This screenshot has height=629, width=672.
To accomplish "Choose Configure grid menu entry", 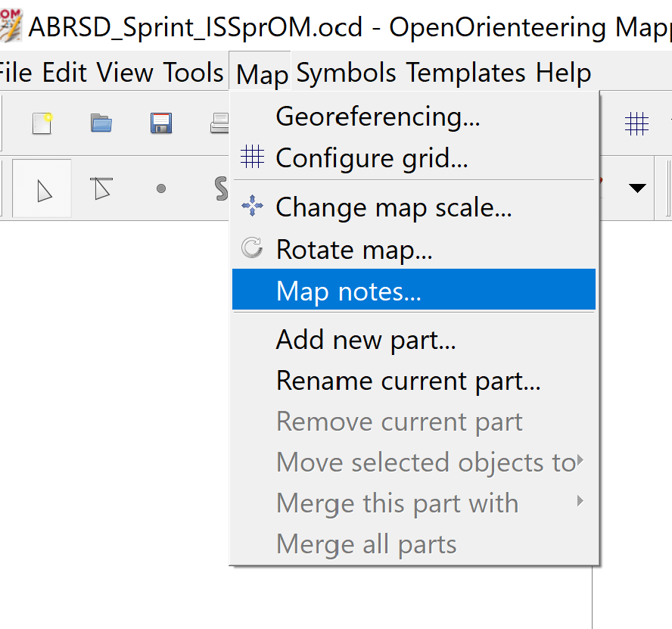I will (x=414, y=157).
